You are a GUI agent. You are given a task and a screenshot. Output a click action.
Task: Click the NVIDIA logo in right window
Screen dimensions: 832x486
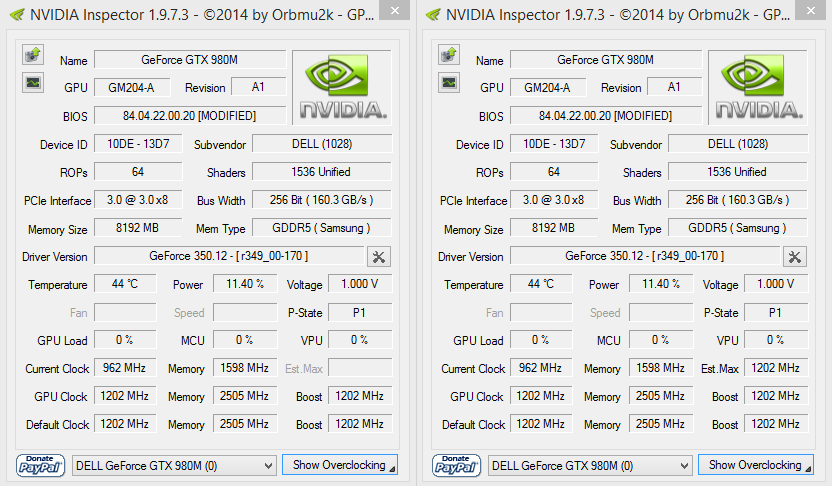click(757, 87)
